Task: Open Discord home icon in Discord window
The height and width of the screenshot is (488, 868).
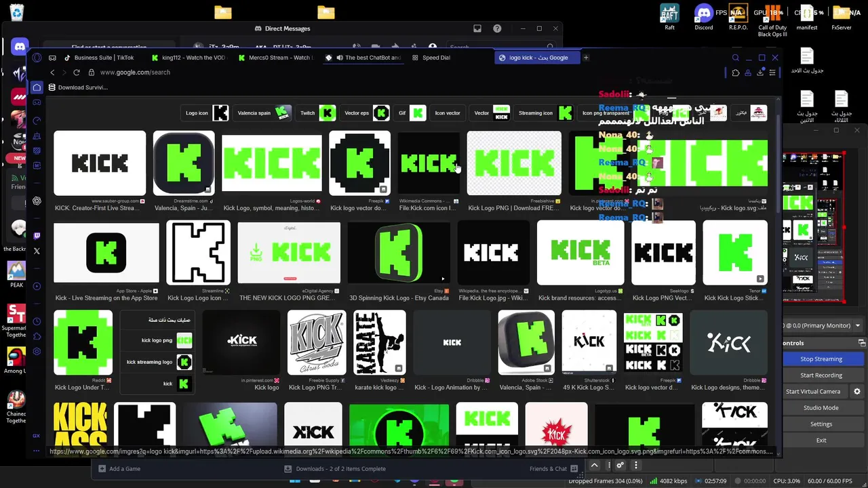Action: (19, 46)
